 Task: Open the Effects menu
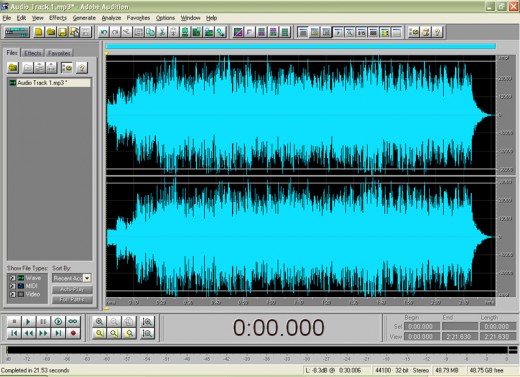(x=58, y=18)
